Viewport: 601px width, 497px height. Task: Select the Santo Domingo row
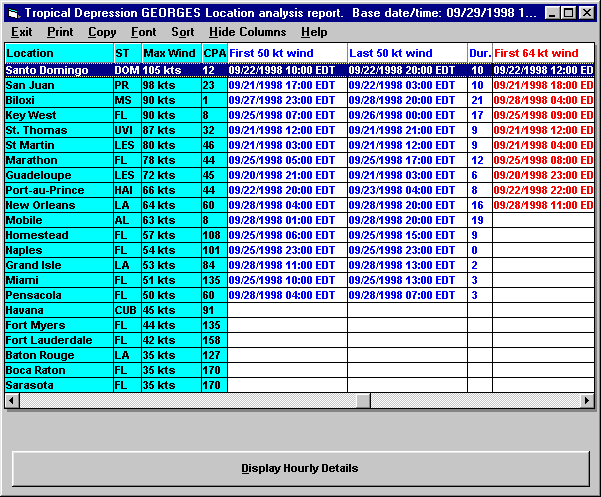pos(299,70)
